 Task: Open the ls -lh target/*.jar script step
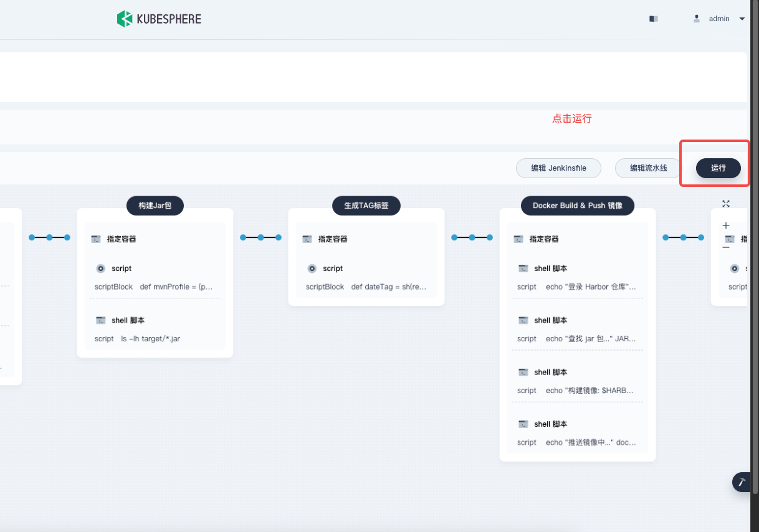coord(155,330)
